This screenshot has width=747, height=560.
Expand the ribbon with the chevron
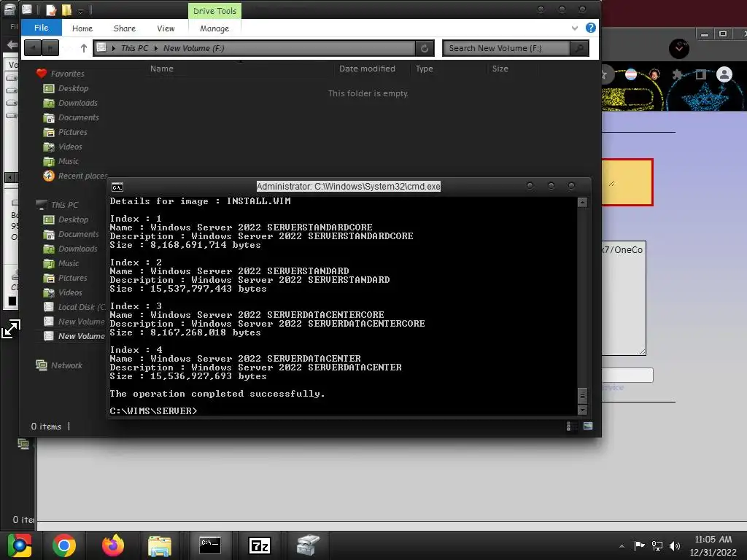point(575,28)
